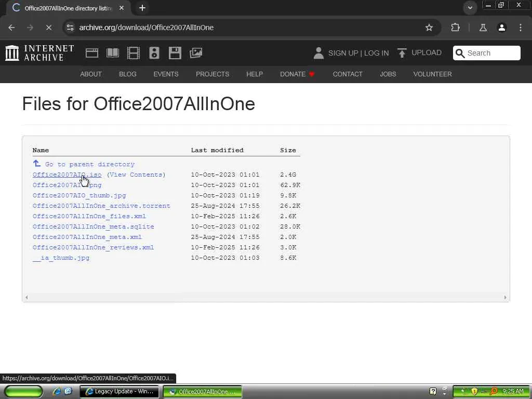Expand the tab search dropdown arrow
Viewport: 532px width, 399px height.
click(x=470, y=8)
